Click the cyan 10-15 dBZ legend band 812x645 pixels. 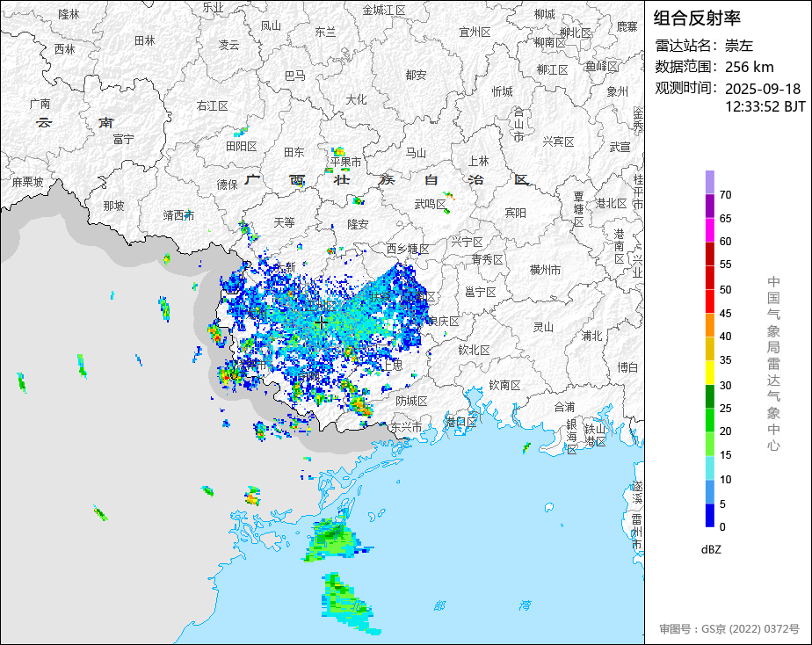[709, 467]
